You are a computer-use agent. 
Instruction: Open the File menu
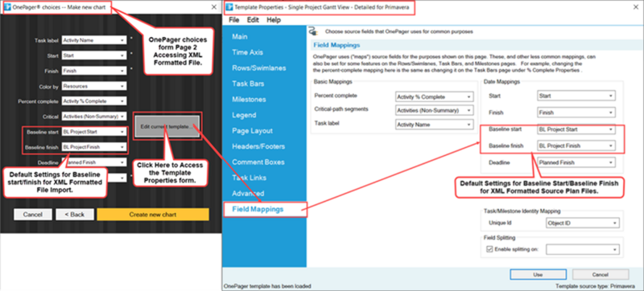coord(234,19)
